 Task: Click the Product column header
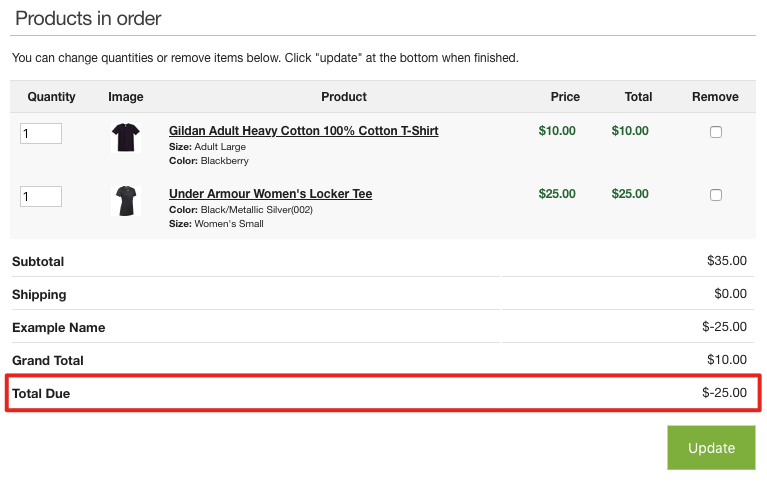tap(344, 97)
